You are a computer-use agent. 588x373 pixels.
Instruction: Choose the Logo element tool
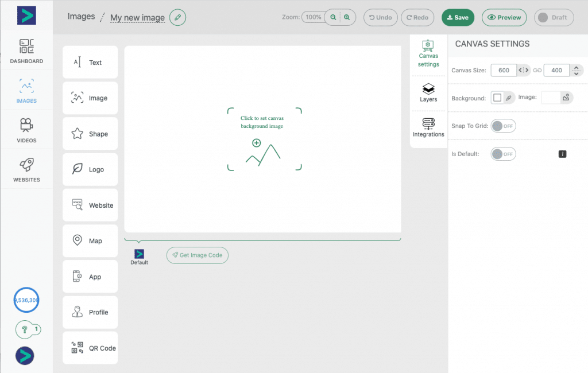pos(90,169)
